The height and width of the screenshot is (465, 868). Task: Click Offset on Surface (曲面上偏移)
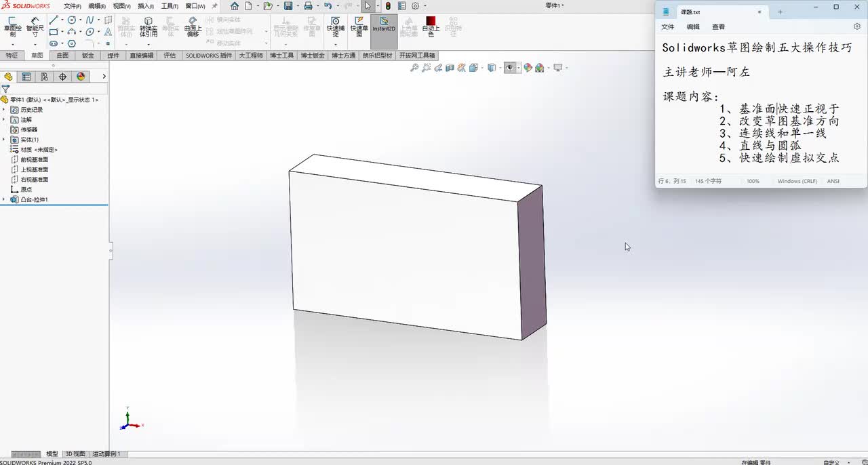tap(193, 27)
